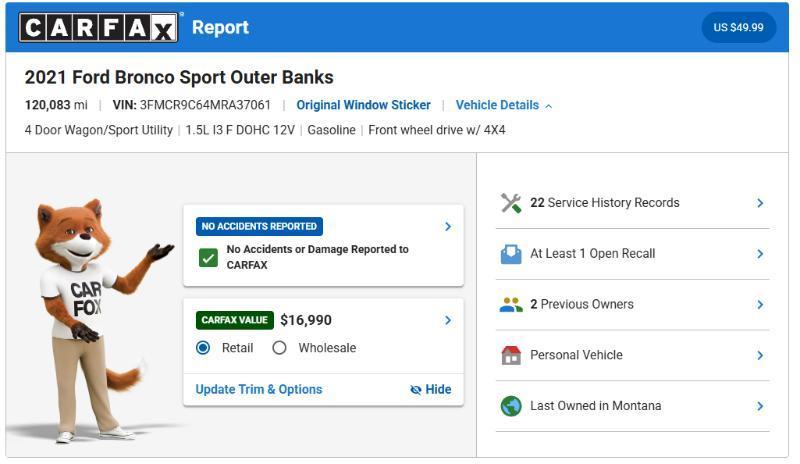Screen dimensions: 800x464
Task: Click the VIN number 3FMCR9C64MRA37061
Action: [x=205, y=105]
